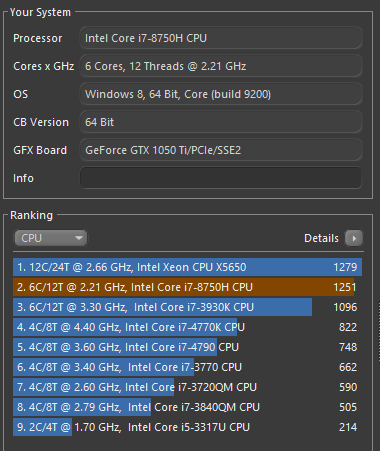Screen dimensions: 380x451
Task: Click the score value 1096
Action: click(345, 307)
